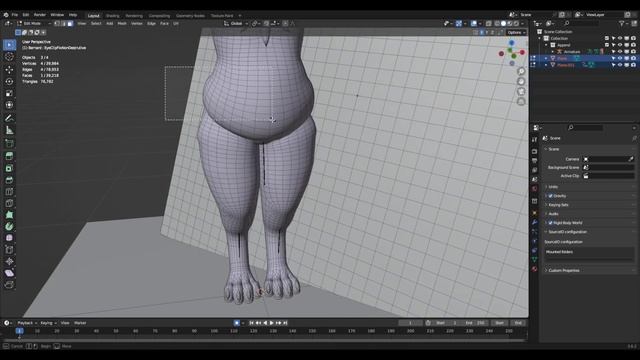Select the Rotate tool
This screenshot has width=640, height=360.
pos(9,81)
